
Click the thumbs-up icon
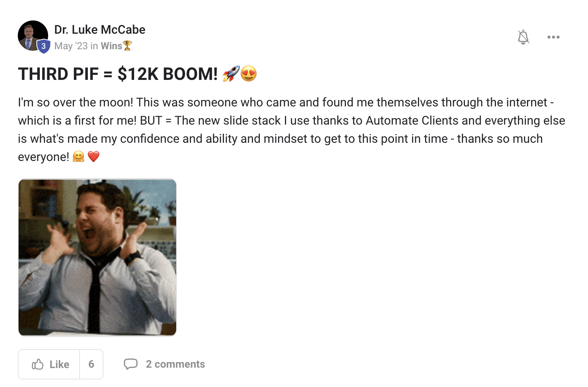click(38, 364)
